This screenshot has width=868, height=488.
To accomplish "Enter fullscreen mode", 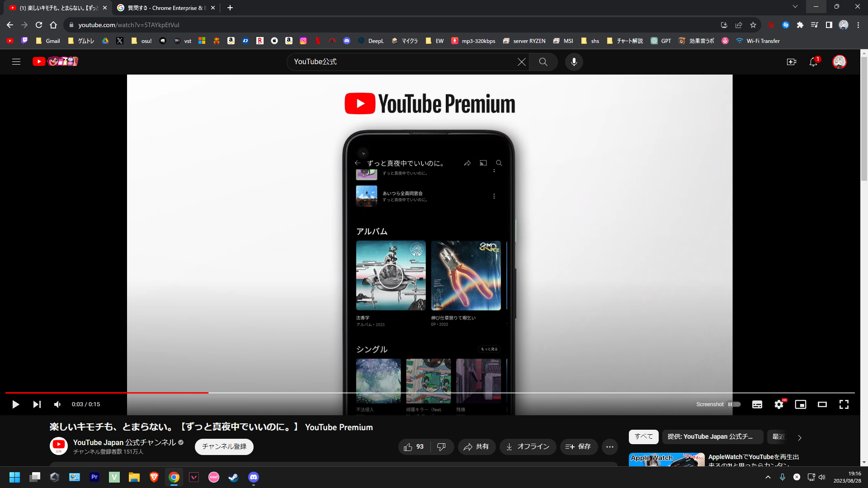I will [x=844, y=404].
